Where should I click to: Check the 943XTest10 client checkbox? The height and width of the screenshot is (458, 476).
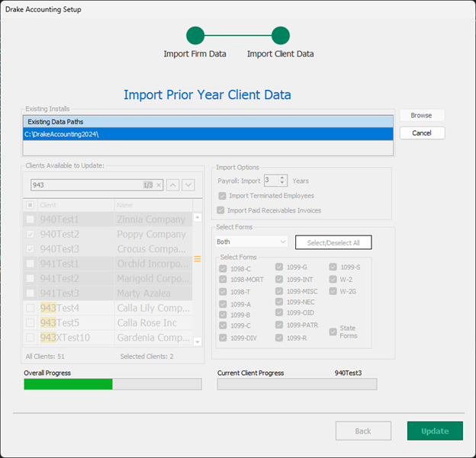(x=30, y=338)
